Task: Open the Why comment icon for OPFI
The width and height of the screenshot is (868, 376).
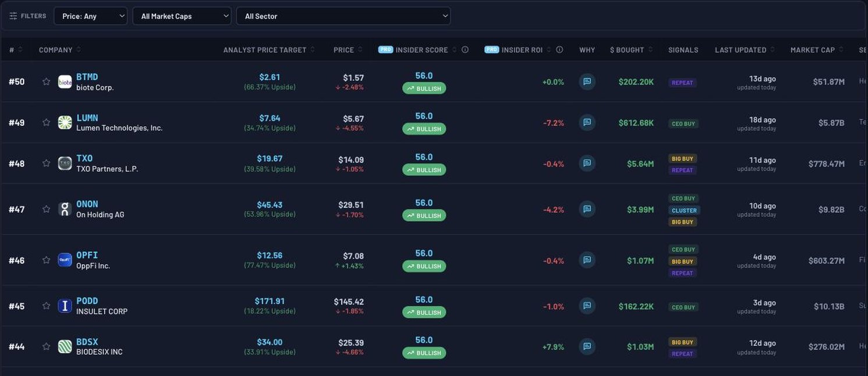Action: [587, 260]
